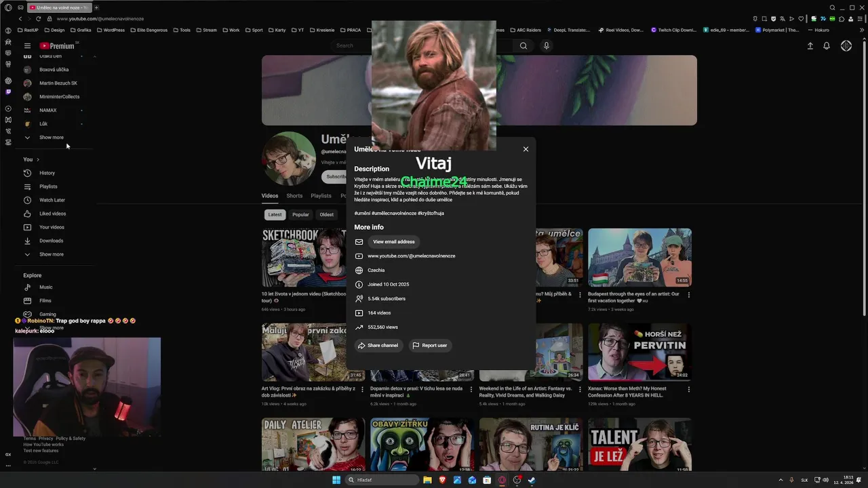868x488 pixels.
Task: Open the Martin Bezuch SK subscription
Action: [x=58, y=83]
